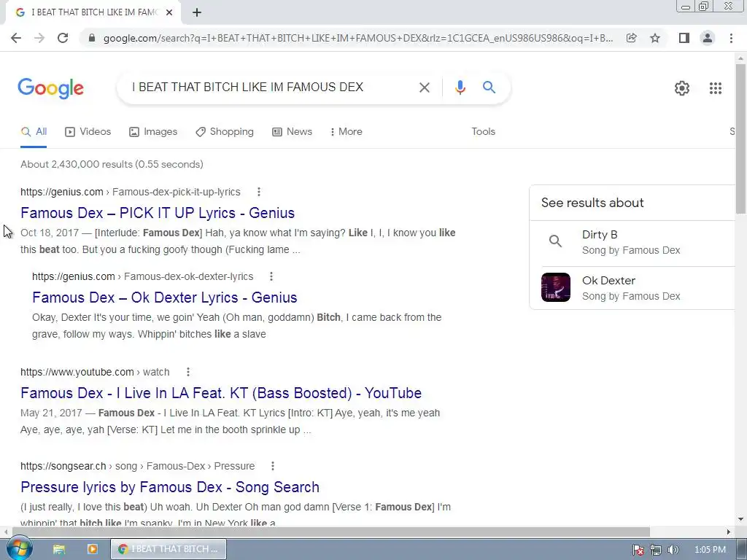Go back to previous page
The height and width of the screenshot is (560, 747).
[16, 38]
